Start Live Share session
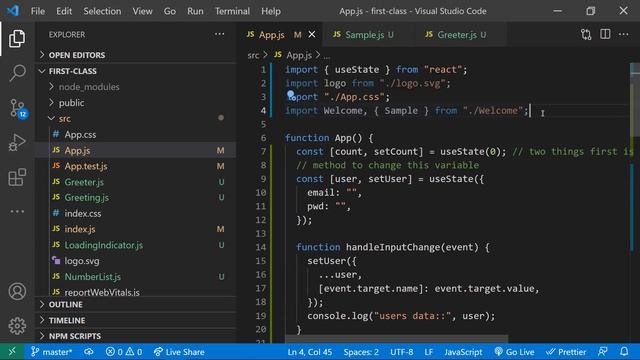 (179, 352)
